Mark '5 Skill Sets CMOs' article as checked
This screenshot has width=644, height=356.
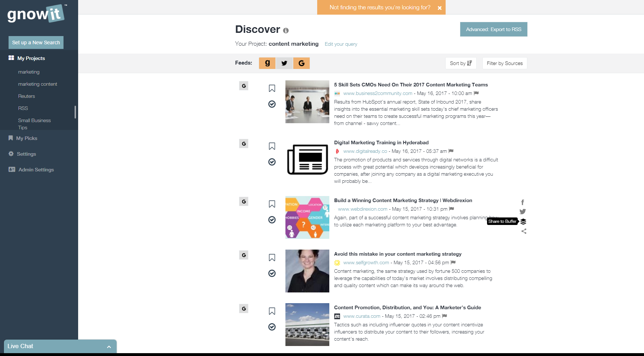[272, 104]
